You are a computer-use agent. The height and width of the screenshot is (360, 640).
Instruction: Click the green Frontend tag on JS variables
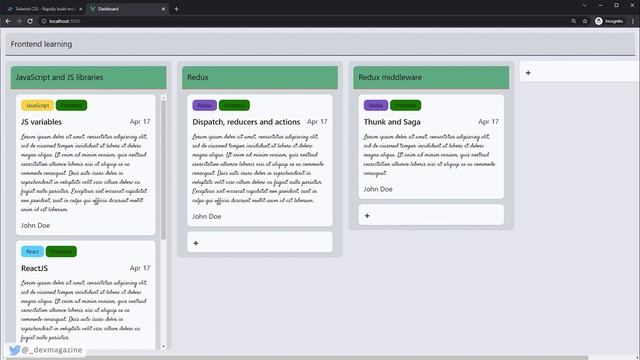[71, 105]
